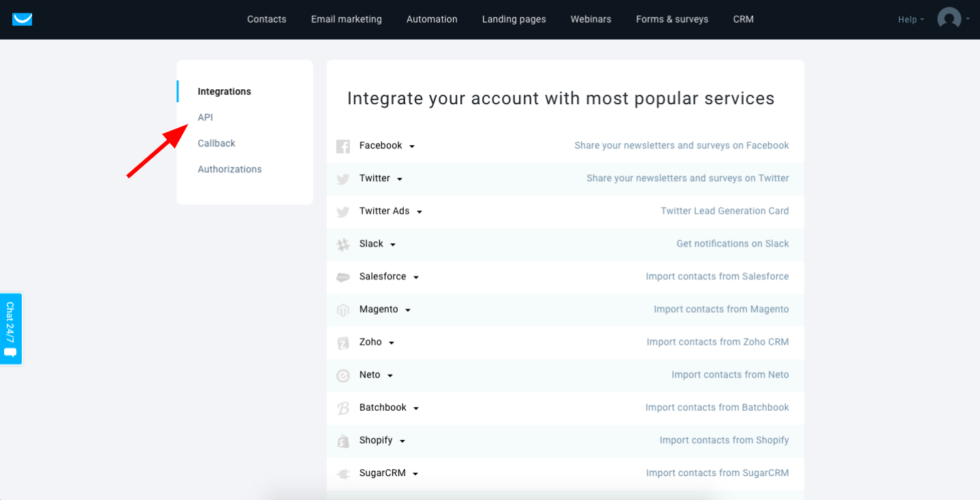
Task: Open the Email marketing menu
Action: pyautogui.click(x=347, y=19)
